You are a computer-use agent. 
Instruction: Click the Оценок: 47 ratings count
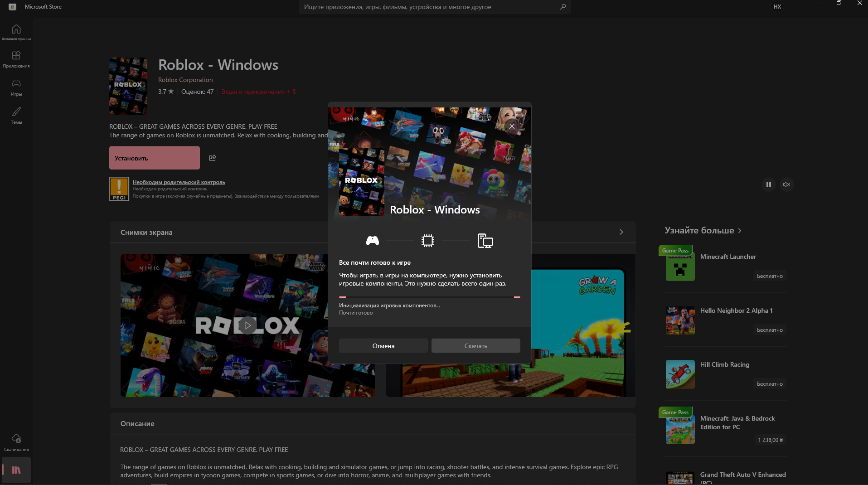[x=198, y=92]
